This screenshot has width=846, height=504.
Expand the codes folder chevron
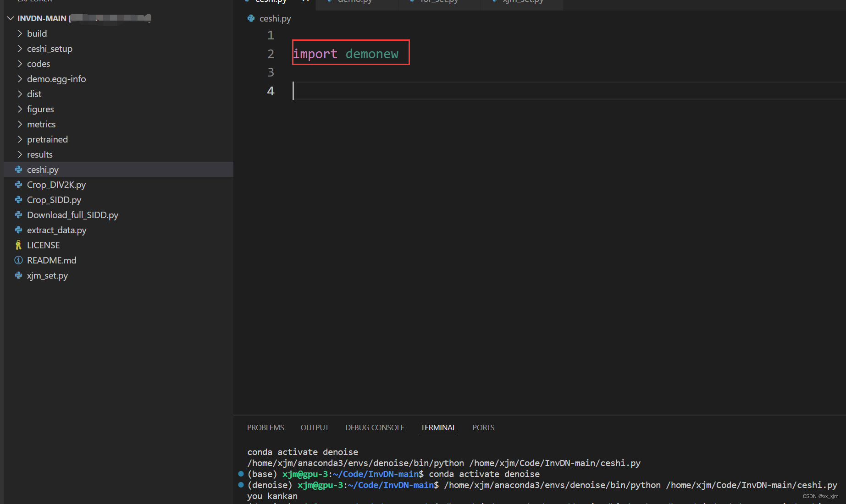pos(20,63)
